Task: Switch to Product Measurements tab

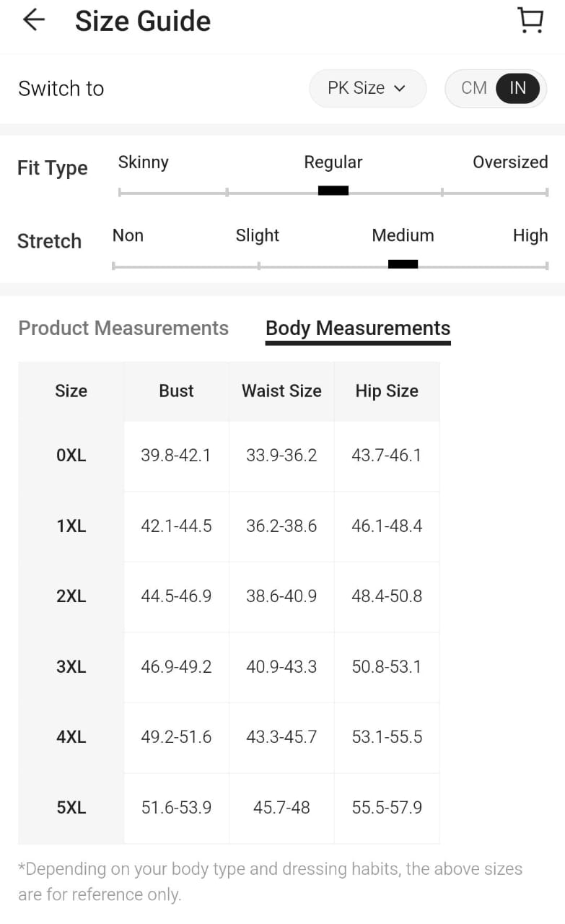Action: click(x=123, y=328)
